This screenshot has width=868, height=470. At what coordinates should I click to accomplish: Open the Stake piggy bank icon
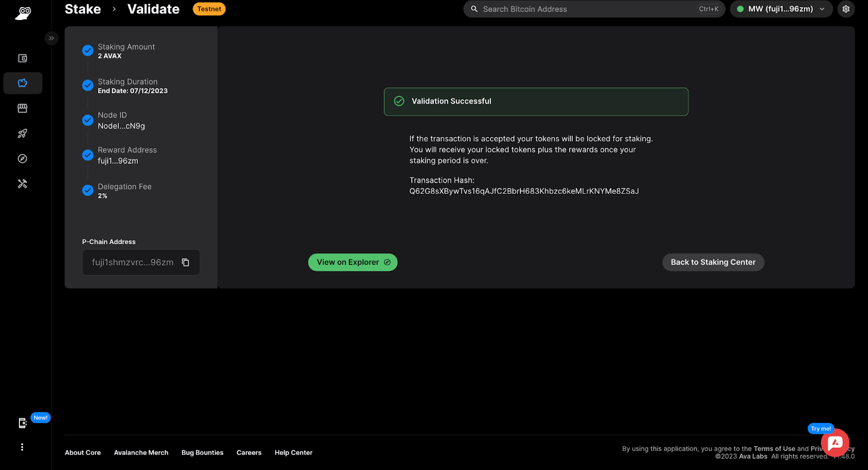tap(23, 83)
